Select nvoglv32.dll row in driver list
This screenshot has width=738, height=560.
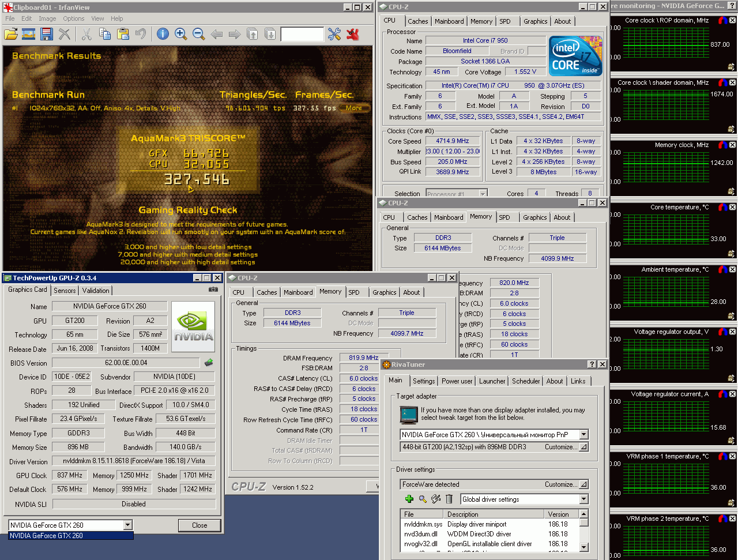coord(490,544)
